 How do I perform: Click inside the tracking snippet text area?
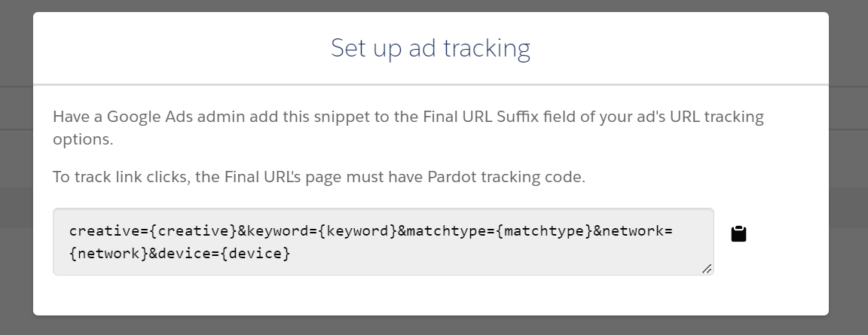pos(383,242)
